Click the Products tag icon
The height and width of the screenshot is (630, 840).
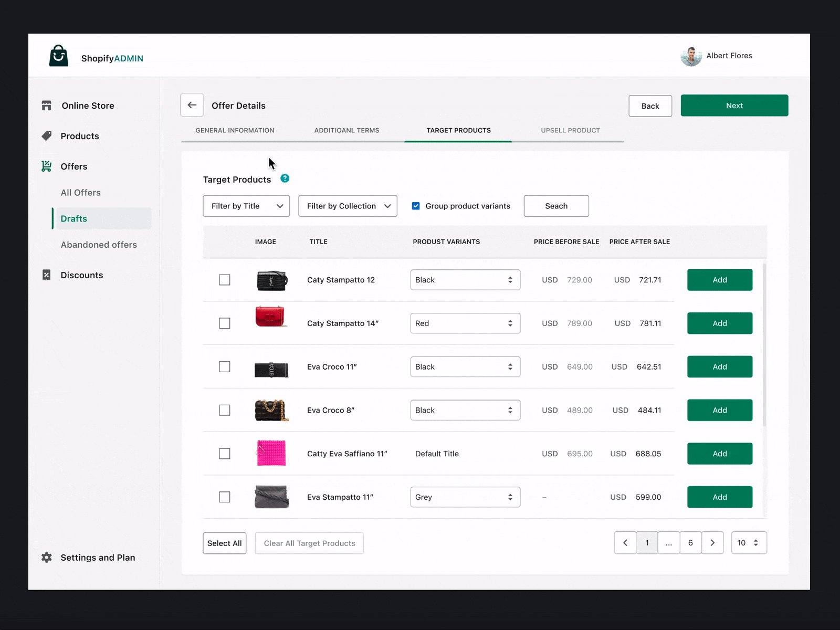(47, 136)
